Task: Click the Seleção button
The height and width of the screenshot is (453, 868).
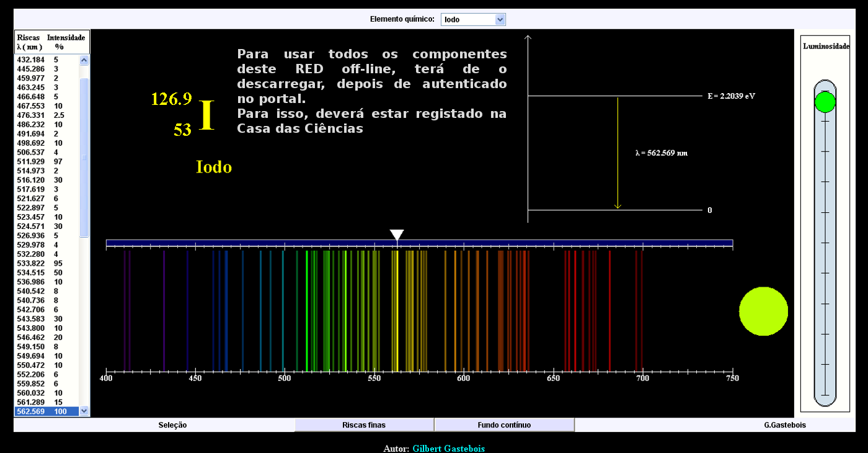Action: (x=172, y=425)
